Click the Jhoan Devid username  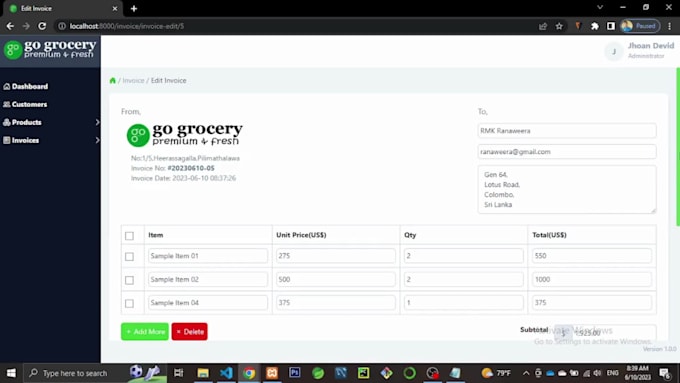651,46
